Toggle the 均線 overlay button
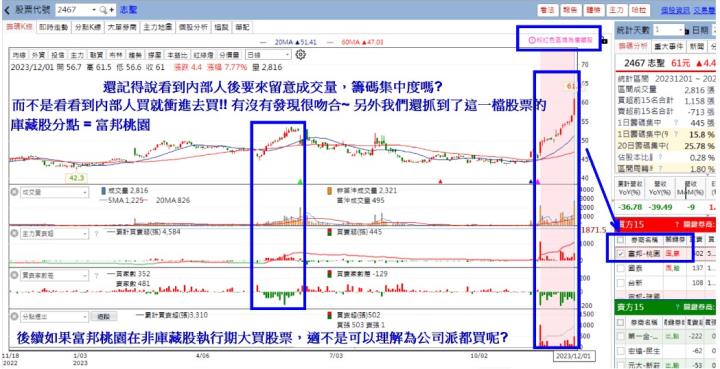The height and width of the screenshot is (369, 720). (19, 55)
